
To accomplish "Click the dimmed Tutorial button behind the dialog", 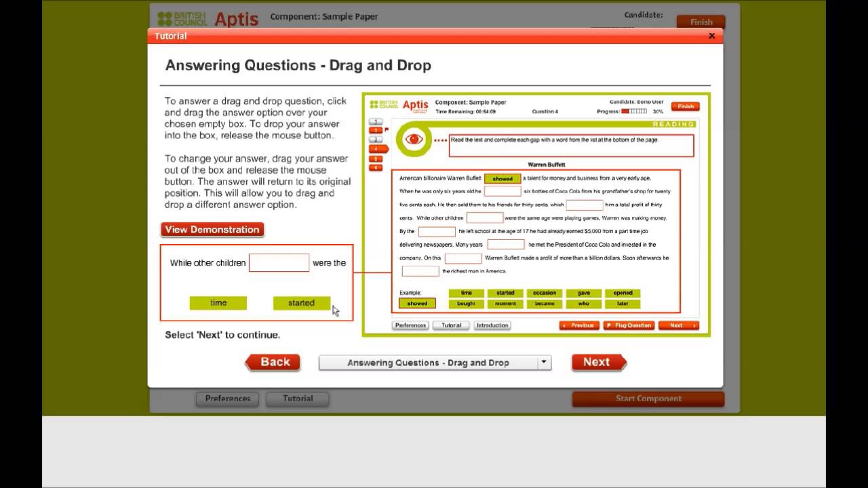I will coord(298,399).
